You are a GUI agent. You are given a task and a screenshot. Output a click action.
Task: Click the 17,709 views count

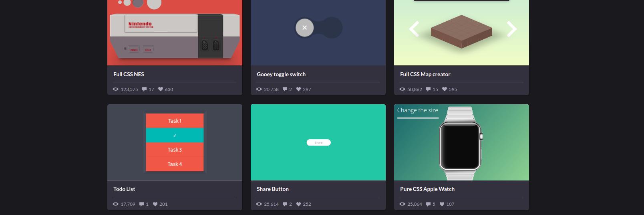[x=128, y=204]
